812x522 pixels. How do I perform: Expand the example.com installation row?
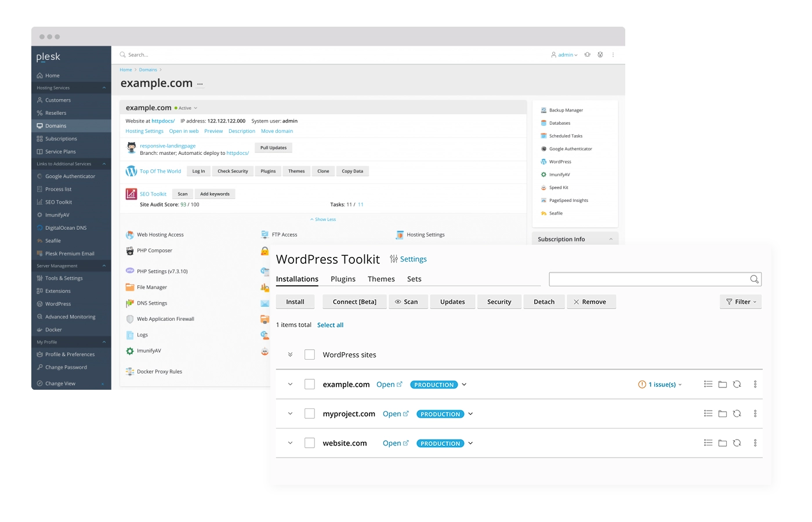click(290, 384)
